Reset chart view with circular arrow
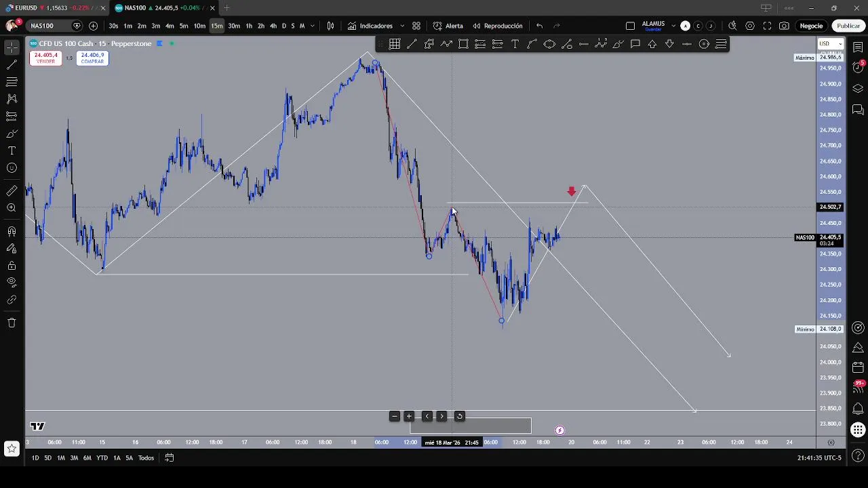 point(459,416)
